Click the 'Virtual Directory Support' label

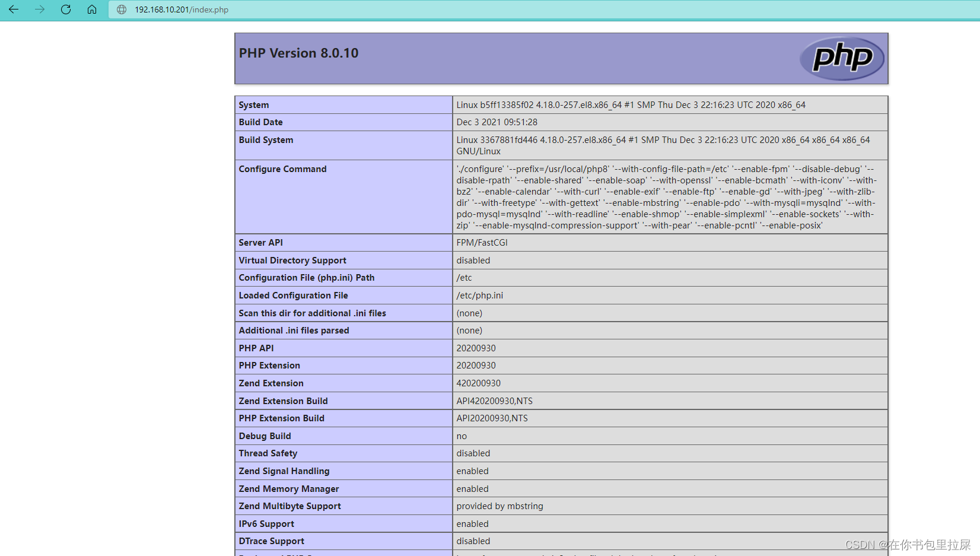tap(292, 260)
